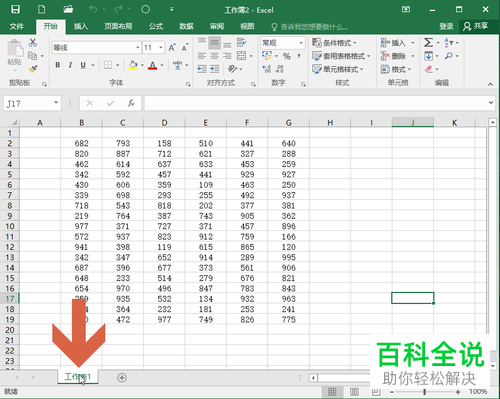Image resolution: width=500 pixels, height=399 pixels.
Task: Click the Fill down arrow icon
Action: coord(428,56)
